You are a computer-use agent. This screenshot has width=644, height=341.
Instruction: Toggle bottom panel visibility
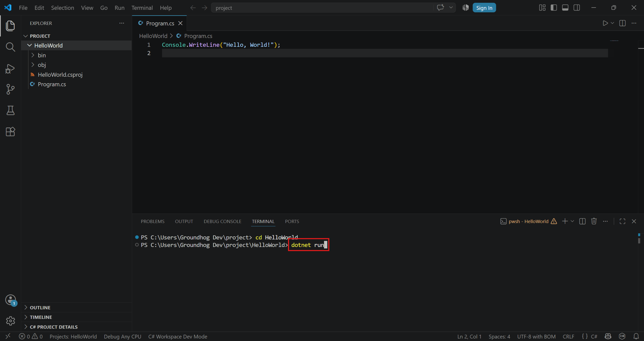click(565, 8)
